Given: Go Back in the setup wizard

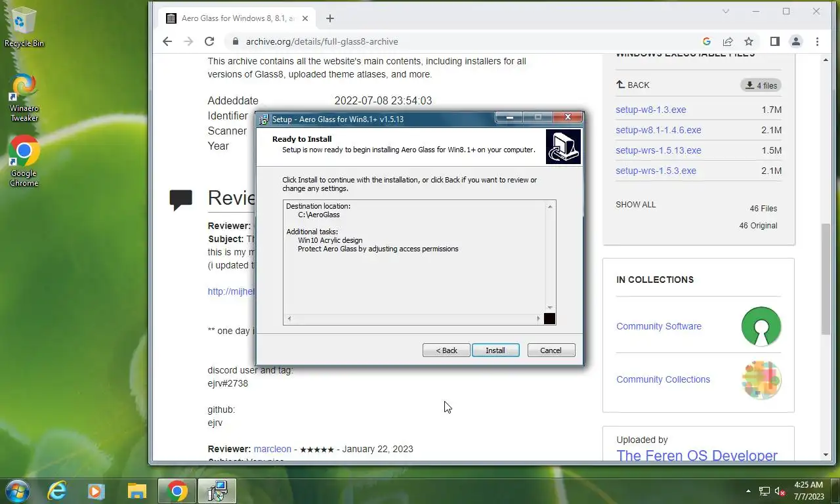Looking at the screenshot, I should 446,350.
